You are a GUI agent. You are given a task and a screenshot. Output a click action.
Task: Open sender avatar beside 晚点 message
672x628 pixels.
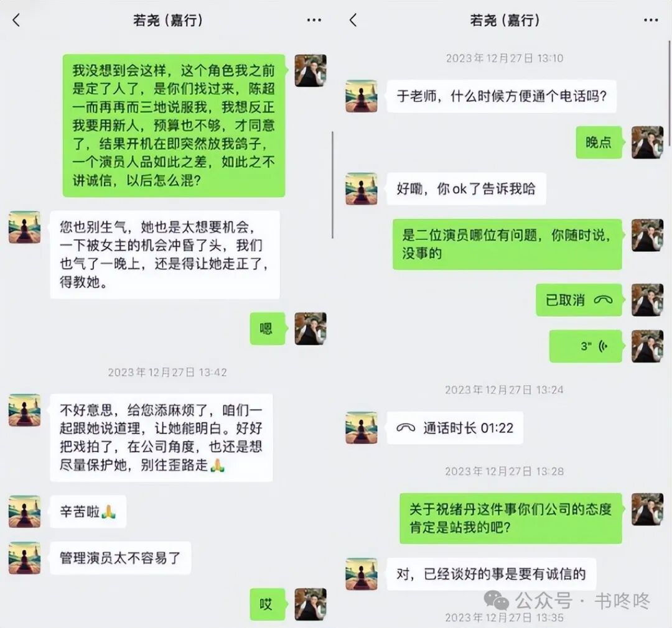pos(648,142)
